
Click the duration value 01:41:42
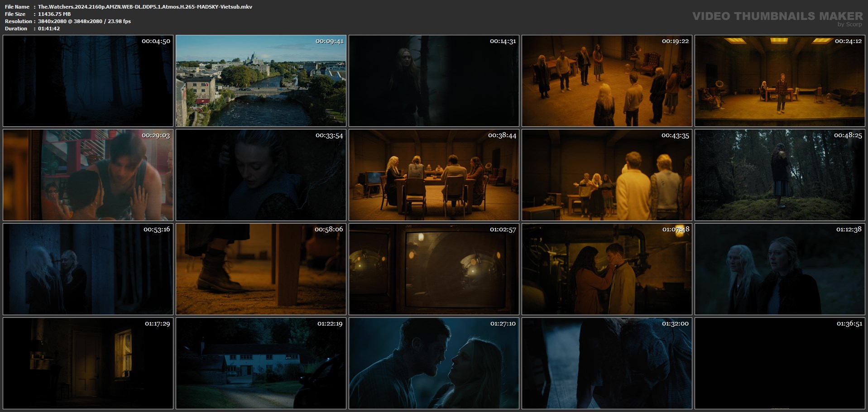pos(49,29)
